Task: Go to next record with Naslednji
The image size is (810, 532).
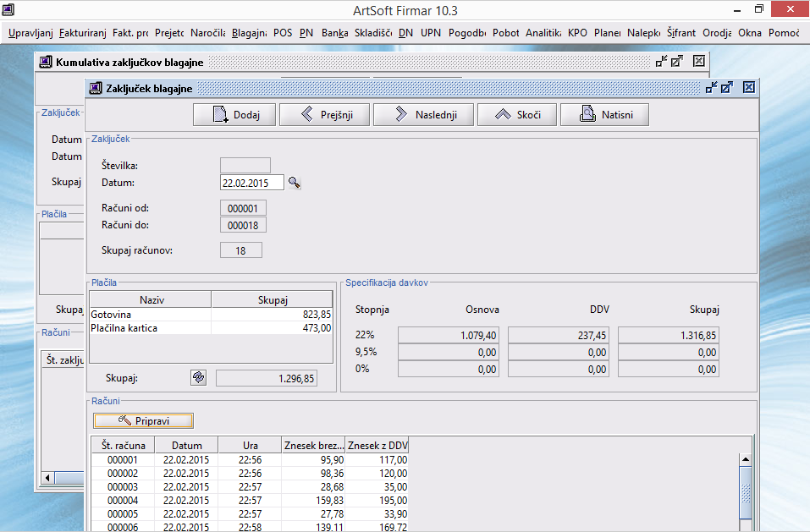Action: [x=422, y=115]
